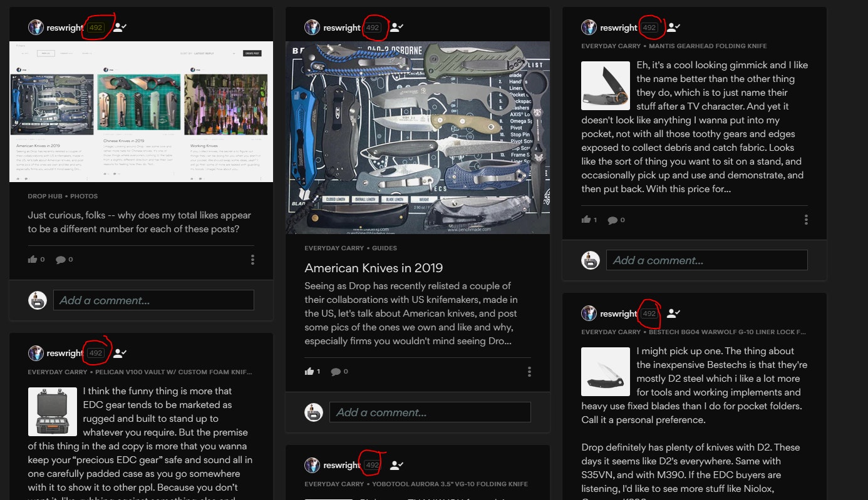Toggle following reswright on the Drop Hub post

pyautogui.click(x=120, y=28)
